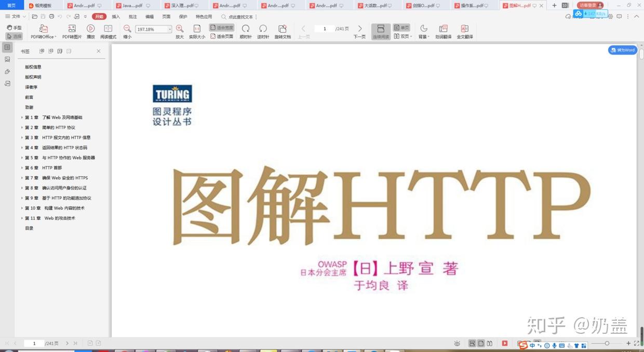Click the plus button beside zoom slider
644x352 pixels.
628,344
